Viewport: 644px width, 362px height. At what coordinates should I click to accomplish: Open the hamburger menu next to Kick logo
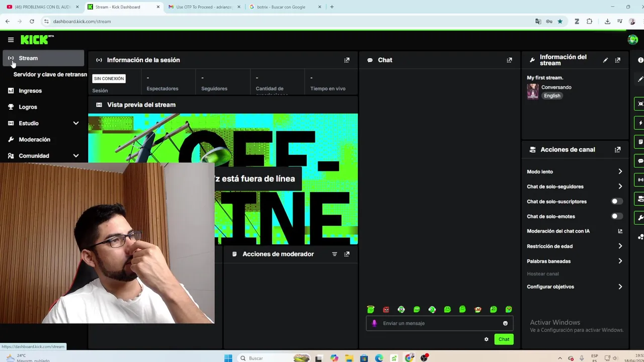(x=11, y=40)
